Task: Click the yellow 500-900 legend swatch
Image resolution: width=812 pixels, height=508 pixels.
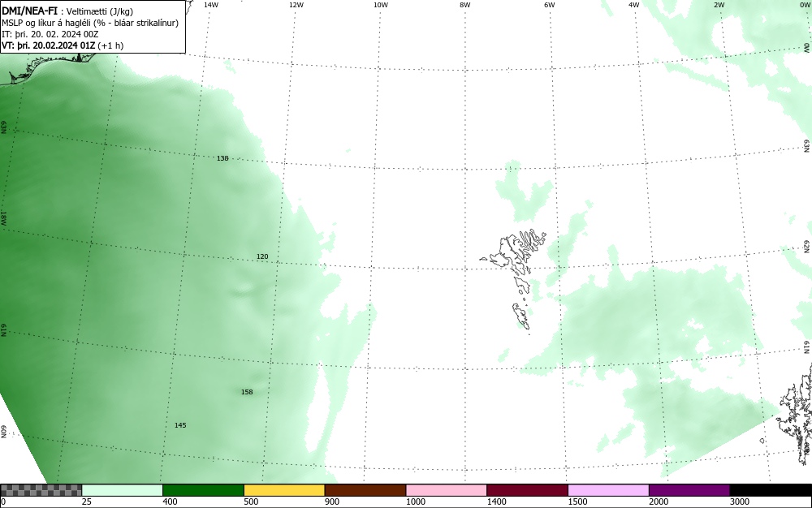Action: (x=284, y=490)
